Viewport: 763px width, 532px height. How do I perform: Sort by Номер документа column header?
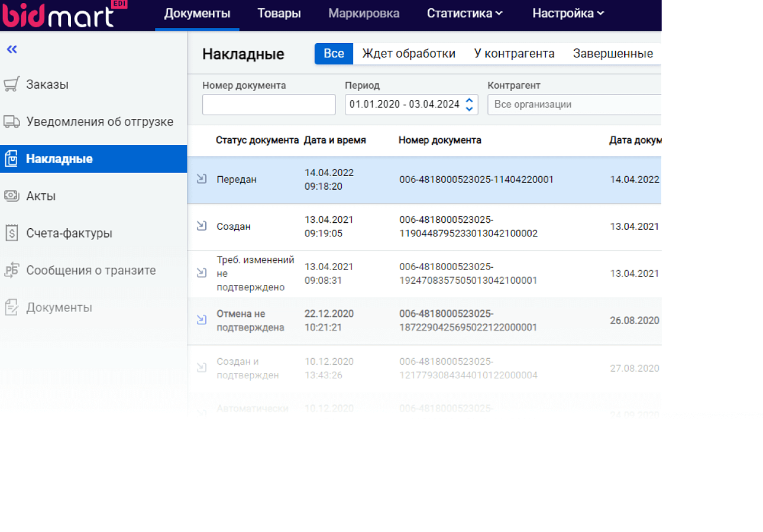pyautogui.click(x=439, y=140)
